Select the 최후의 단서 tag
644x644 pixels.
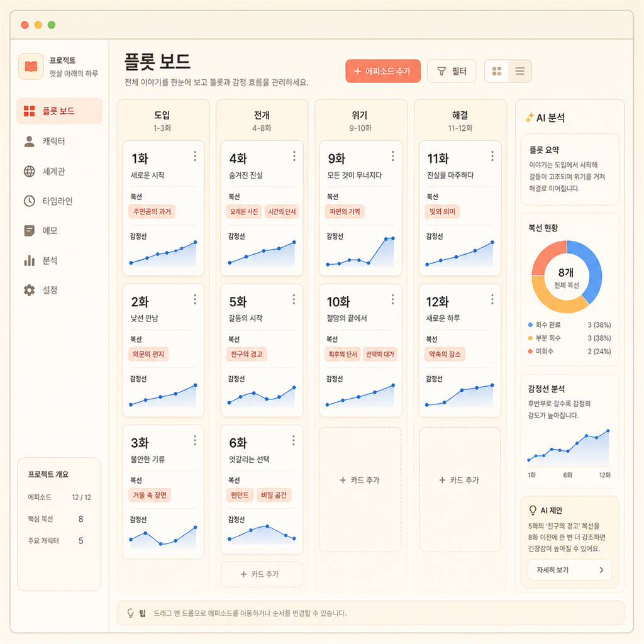pyautogui.click(x=343, y=354)
